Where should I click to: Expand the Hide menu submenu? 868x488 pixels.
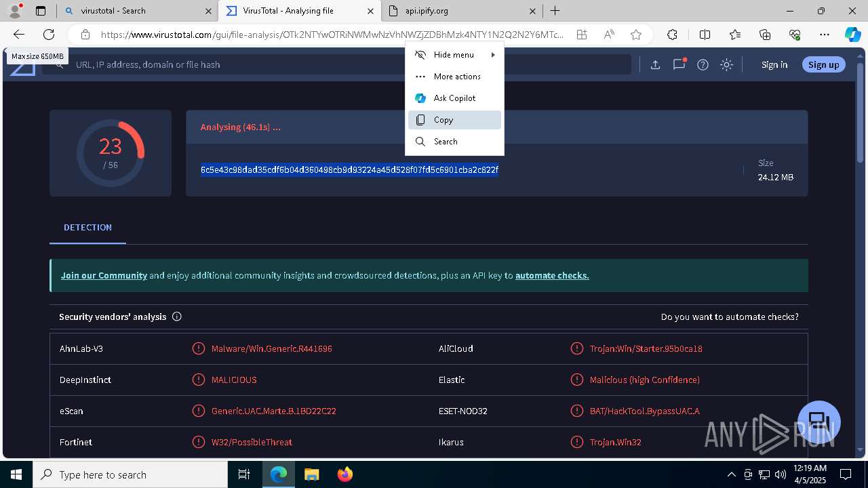[454, 55]
